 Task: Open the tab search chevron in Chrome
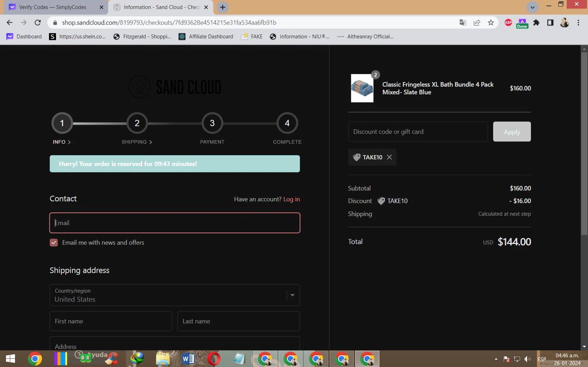(532, 7)
